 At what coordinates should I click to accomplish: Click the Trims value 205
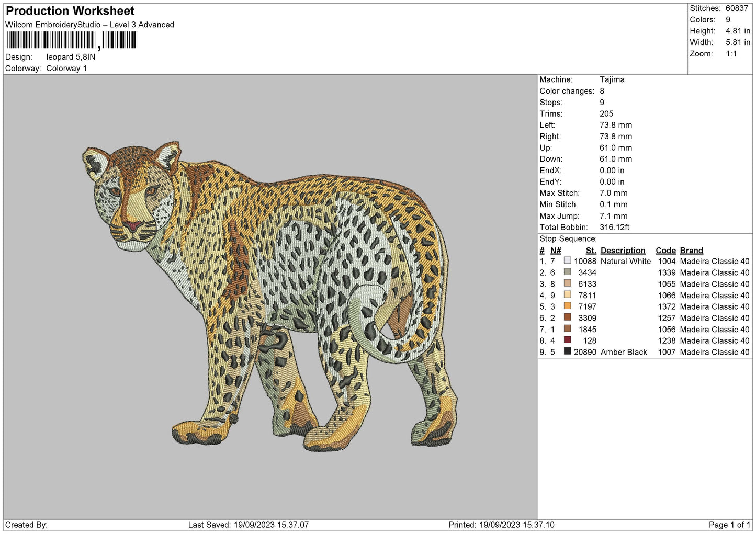[x=606, y=113]
